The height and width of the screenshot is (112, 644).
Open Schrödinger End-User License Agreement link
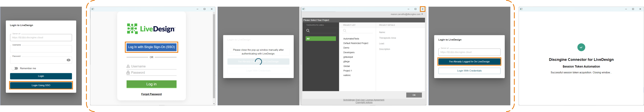click(363, 100)
